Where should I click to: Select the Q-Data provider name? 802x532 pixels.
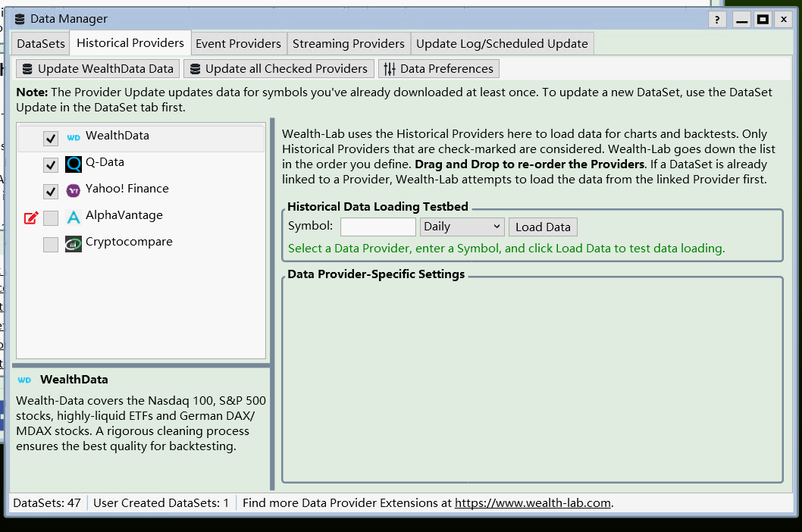(105, 162)
